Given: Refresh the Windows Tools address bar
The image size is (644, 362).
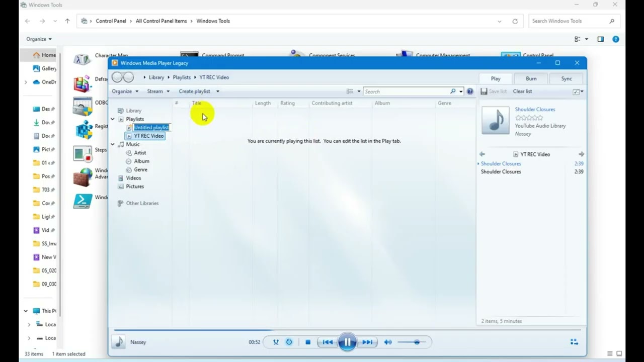Looking at the screenshot, I should [x=515, y=21].
